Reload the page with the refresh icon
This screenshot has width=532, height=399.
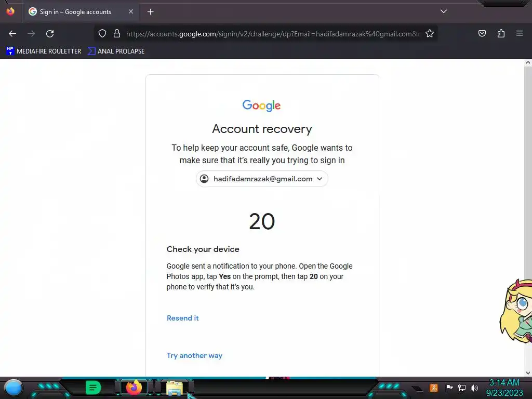coord(50,34)
